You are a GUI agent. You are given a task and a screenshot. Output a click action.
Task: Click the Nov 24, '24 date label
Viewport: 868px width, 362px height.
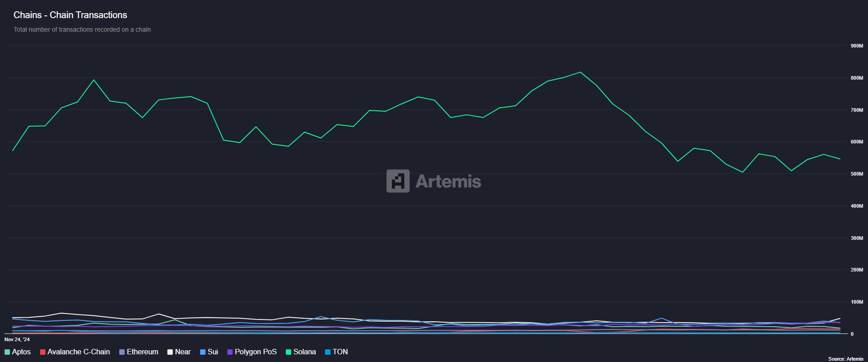click(x=17, y=339)
